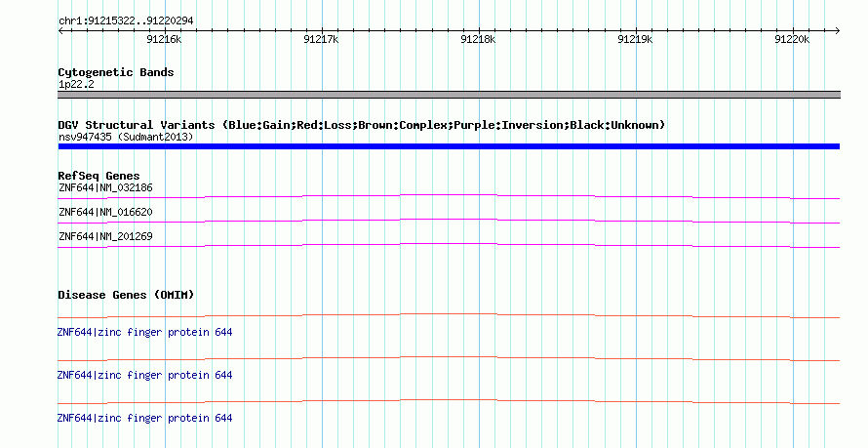Viewport: 868px width, 448px height.
Task: Open the ZNF644|NM_016620 transcript label
Action: (x=105, y=212)
